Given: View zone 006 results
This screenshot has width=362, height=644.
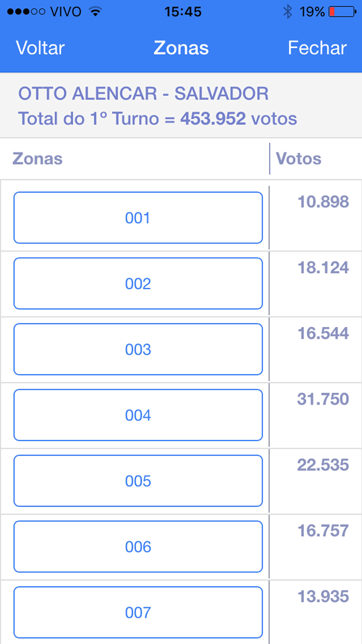Looking at the screenshot, I should 138,547.
